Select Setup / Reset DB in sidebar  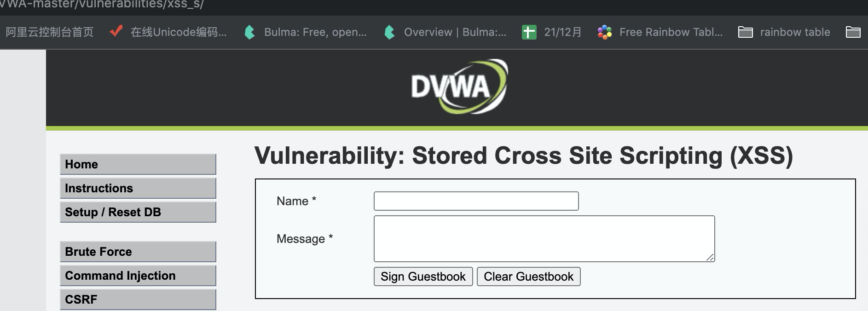click(x=138, y=212)
